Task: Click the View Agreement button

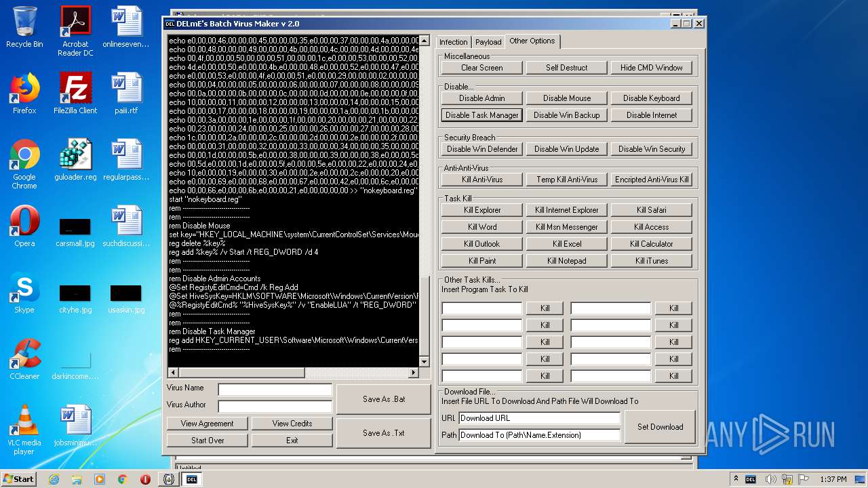Action: pyautogui.click(x=208, y=424)
